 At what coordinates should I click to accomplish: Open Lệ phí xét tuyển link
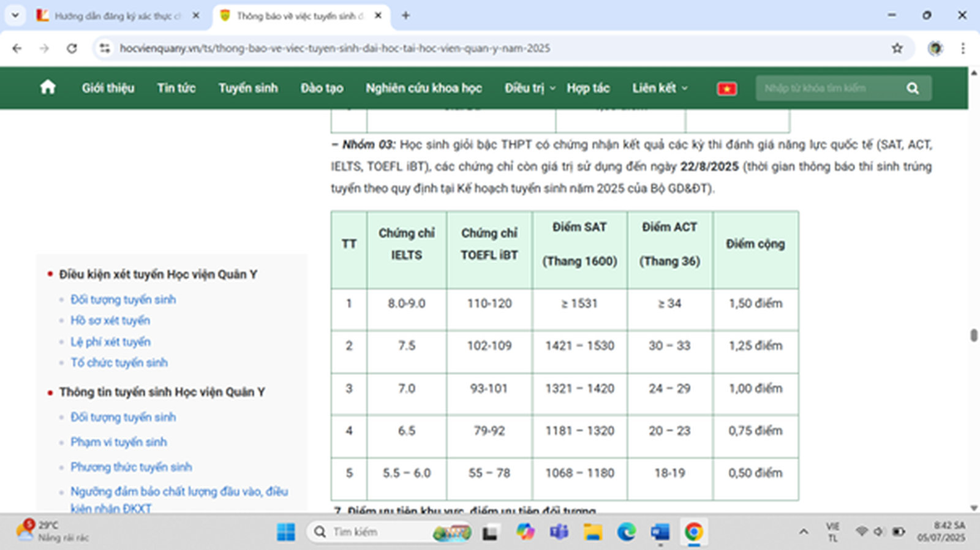tap(110, 342)
